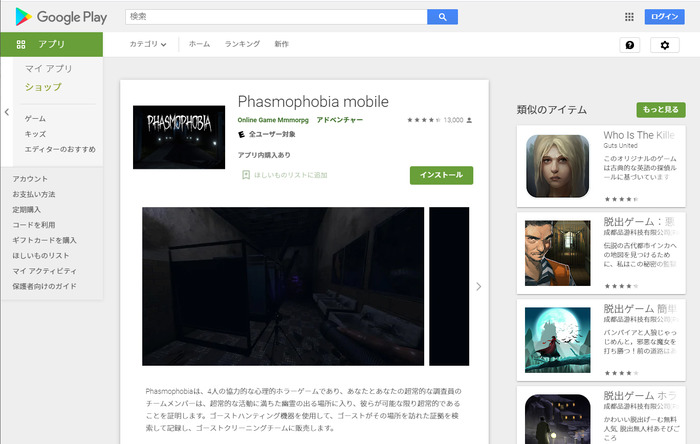This screenshot has height=444, width=700.
Task: Go to the ランキング tab
Action: (242, 44)
